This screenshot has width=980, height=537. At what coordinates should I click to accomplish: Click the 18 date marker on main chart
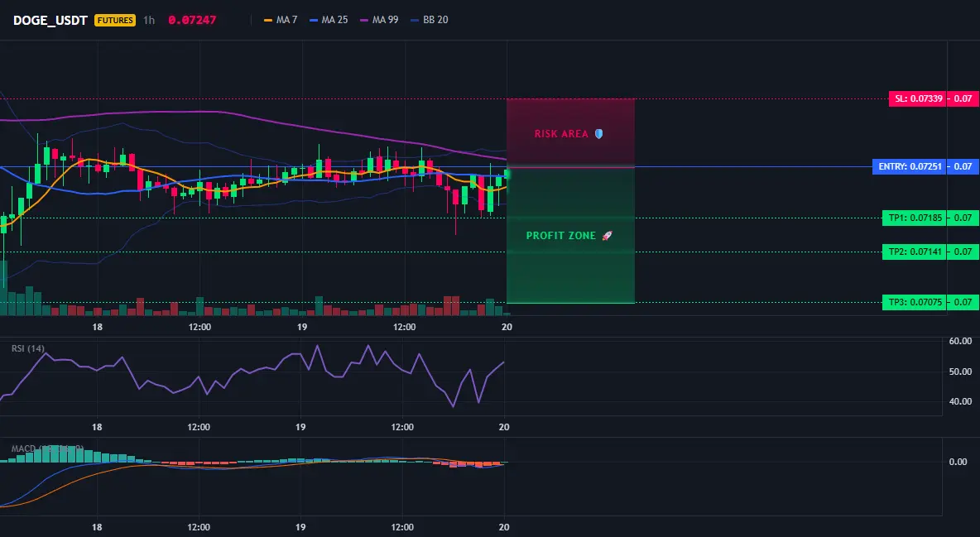click(97, 327)
